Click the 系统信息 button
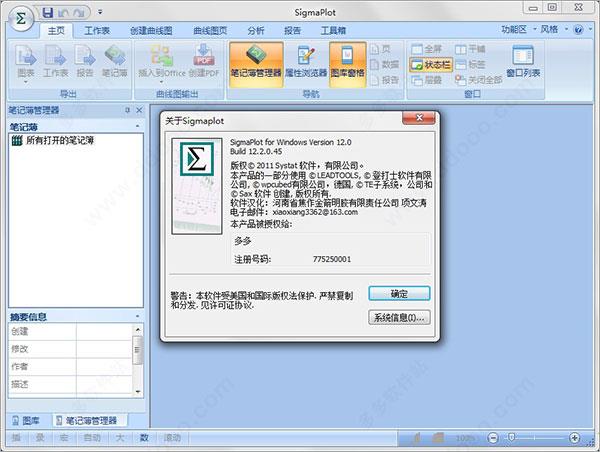Screen dimensions: 600x452 tap(399, 317)
